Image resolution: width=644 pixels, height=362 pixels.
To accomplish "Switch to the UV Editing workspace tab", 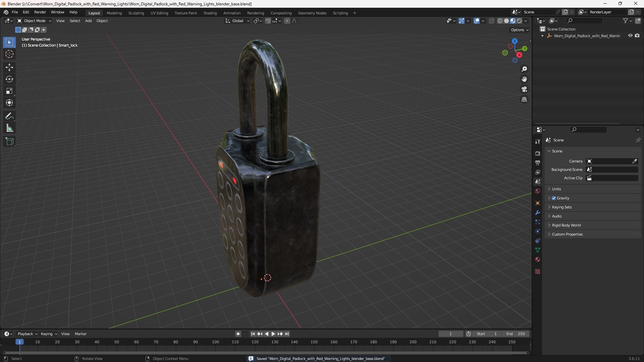I will (159, 13).
